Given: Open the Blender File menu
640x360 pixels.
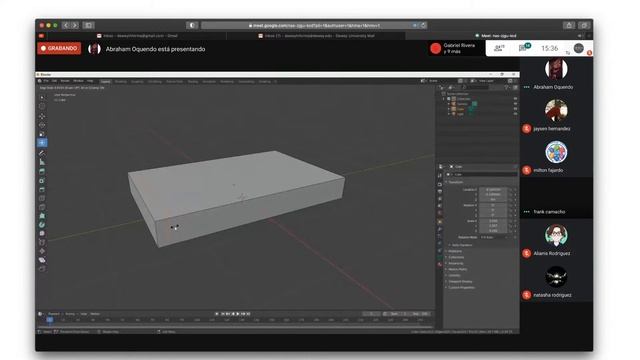Looking at the screenshot, I should click(46, 81).
